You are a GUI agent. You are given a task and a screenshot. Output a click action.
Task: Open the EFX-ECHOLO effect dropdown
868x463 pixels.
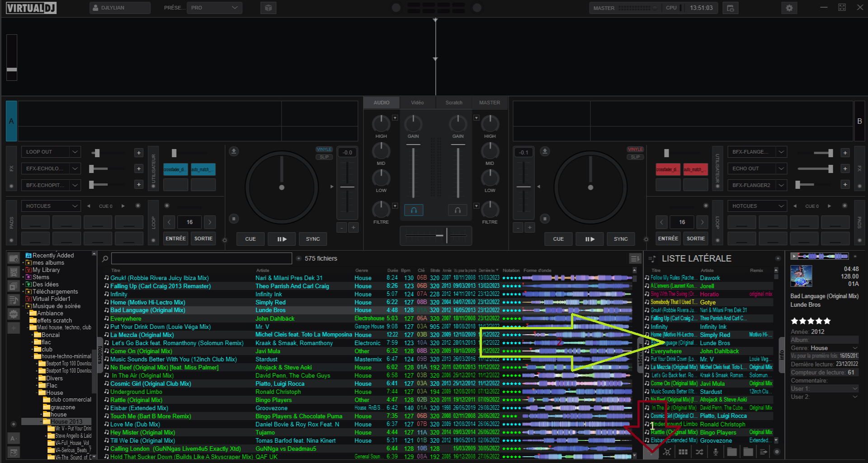[x=75, y=168]
